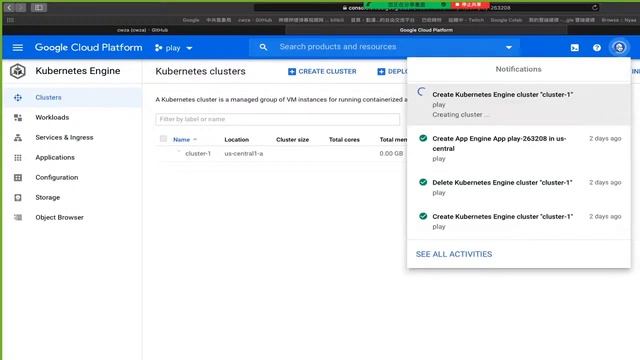Click green check on Delete Kubernetes Engine notification
The image size is (640, 360).
[423, 182]
